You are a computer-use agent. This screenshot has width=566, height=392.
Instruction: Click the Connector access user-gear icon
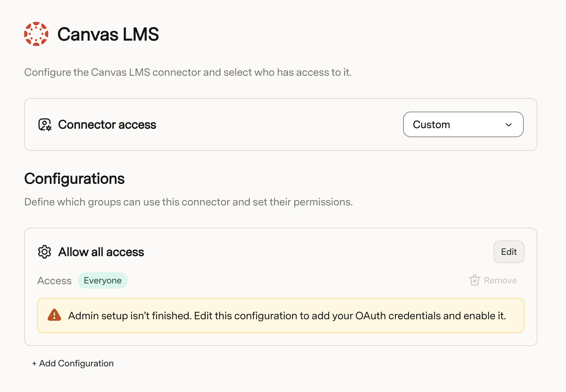coord(45,125)
